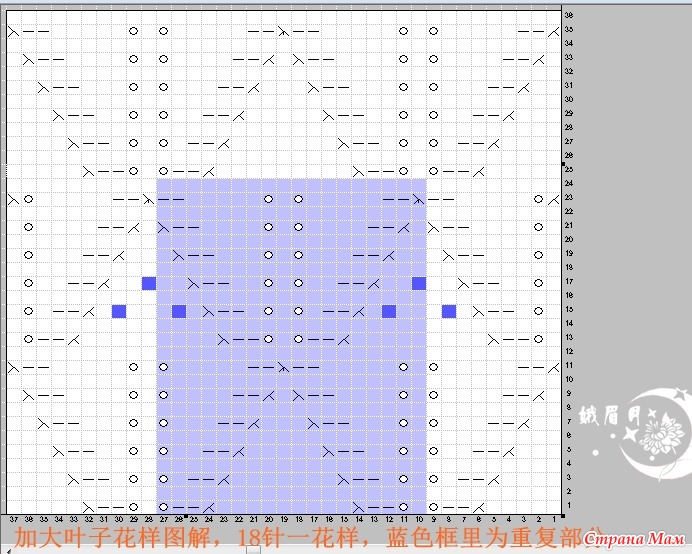The image size is (692, 554).
Task: Click row number 7 on the right ruler
Action: click(x=569, y=421)
